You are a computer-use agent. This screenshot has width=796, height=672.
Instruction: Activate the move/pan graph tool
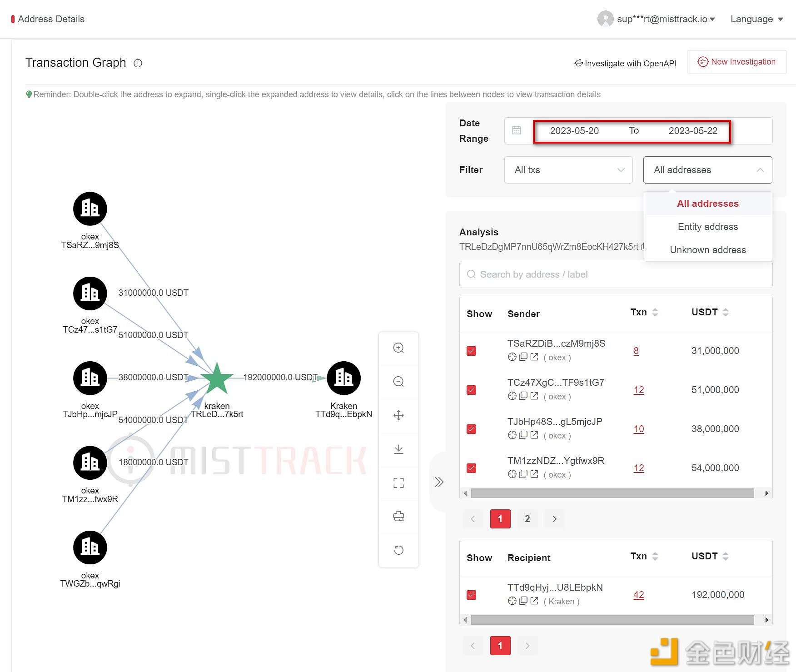pos(398,415)
